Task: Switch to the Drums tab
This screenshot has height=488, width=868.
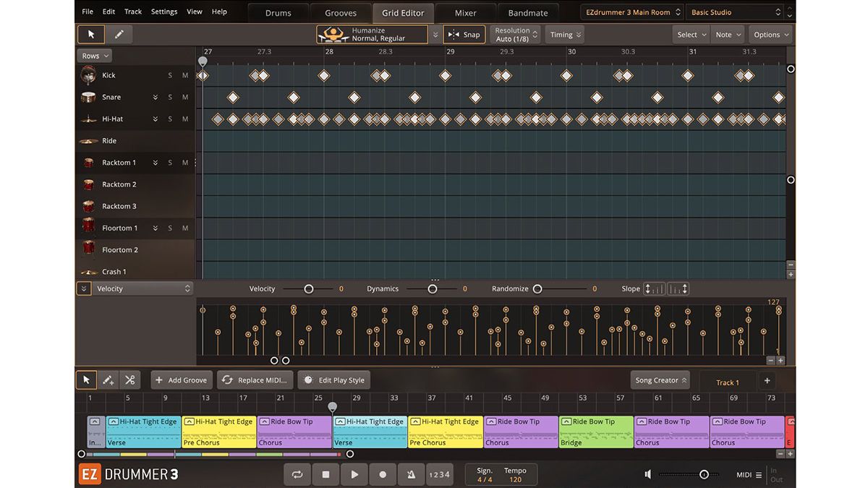Action: 278,12
